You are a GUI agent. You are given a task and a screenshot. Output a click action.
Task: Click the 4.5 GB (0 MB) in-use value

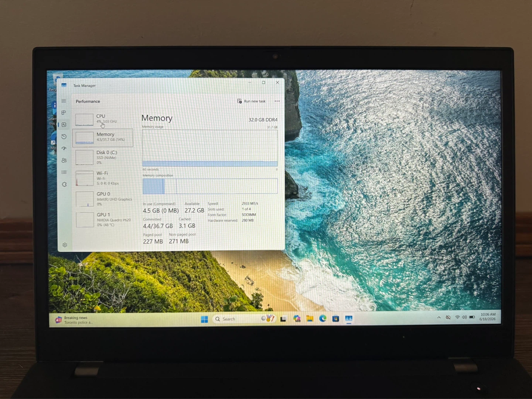[161, 210]
